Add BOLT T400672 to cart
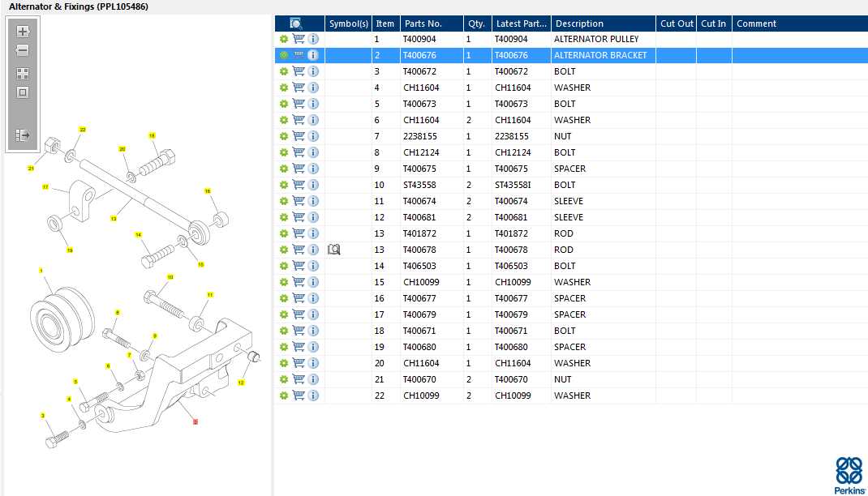The height and width of the screenshot is (496, 868). point(299,71)
